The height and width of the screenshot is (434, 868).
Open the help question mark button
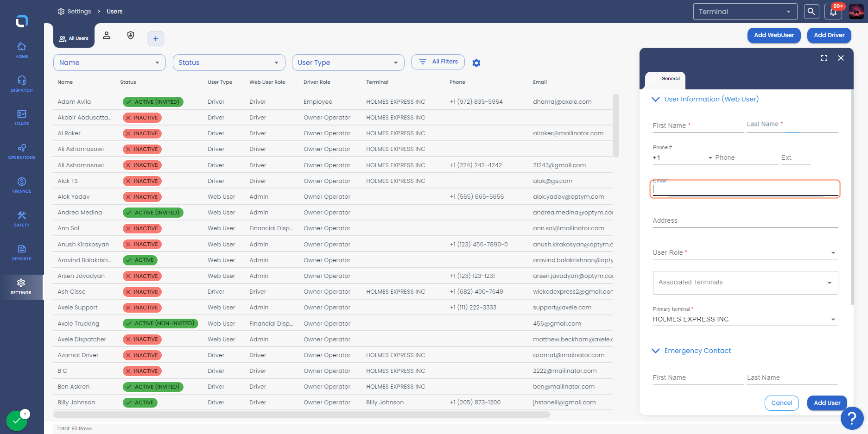tap(852, 418)
